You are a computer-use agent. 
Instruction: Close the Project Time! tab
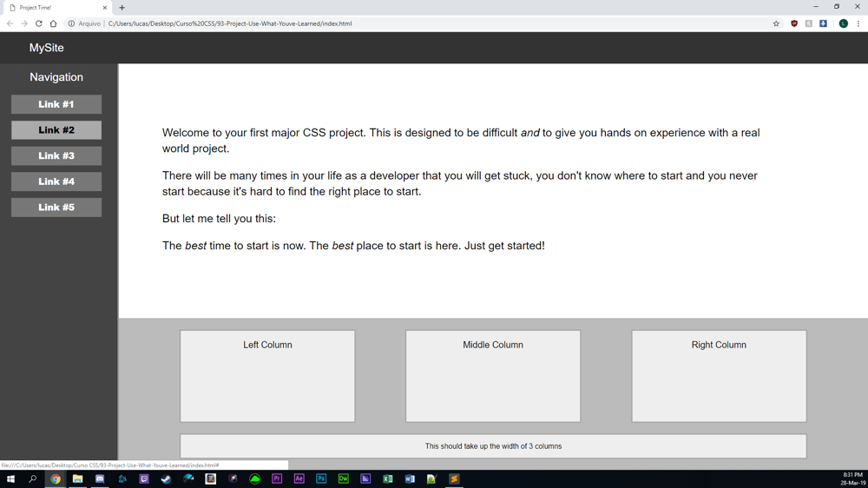[105, 8]
